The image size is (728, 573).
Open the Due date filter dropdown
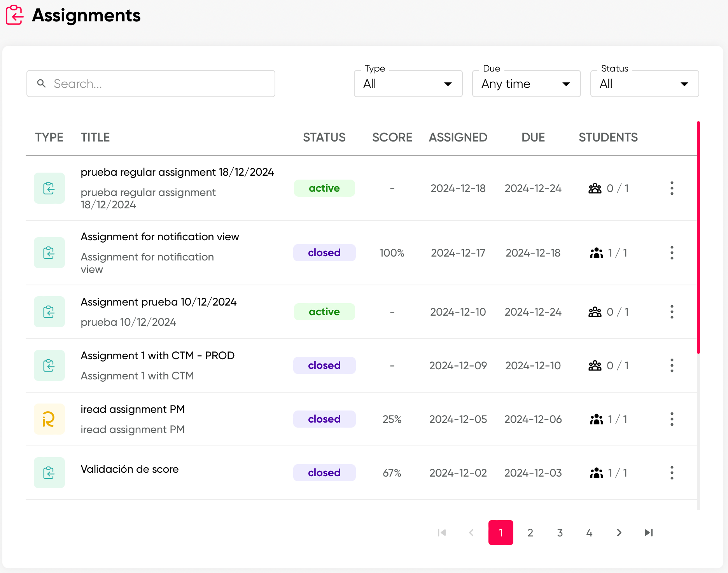pos(526,84)
